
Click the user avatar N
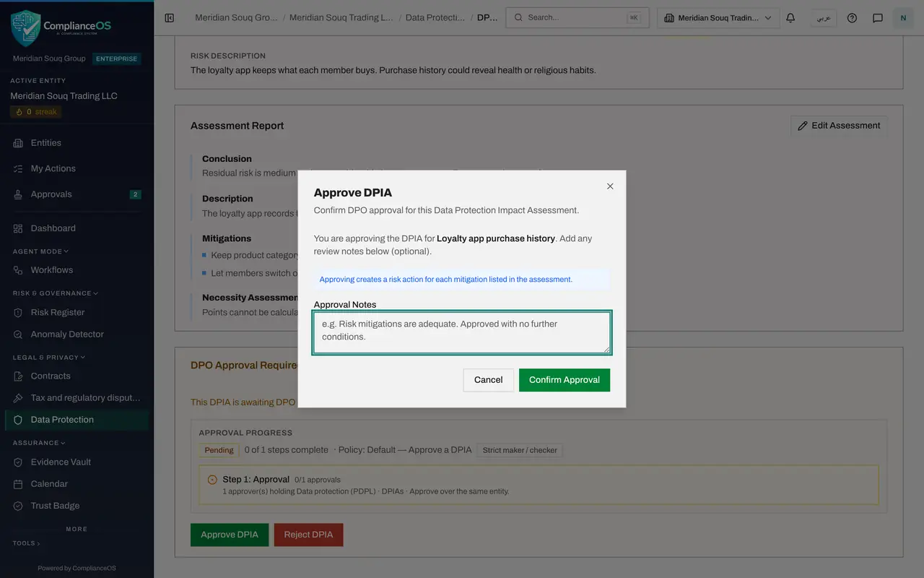coord(903,18)
